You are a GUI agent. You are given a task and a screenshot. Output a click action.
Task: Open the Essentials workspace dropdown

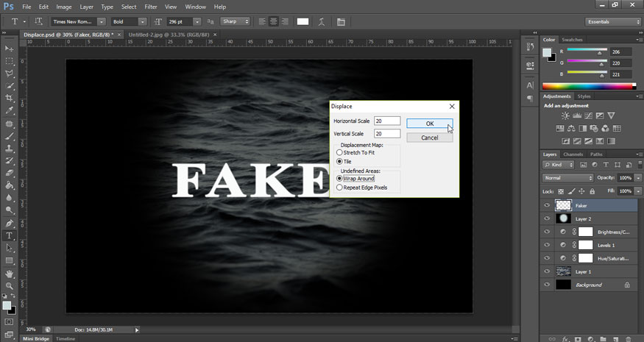click(x=612, y=22)
